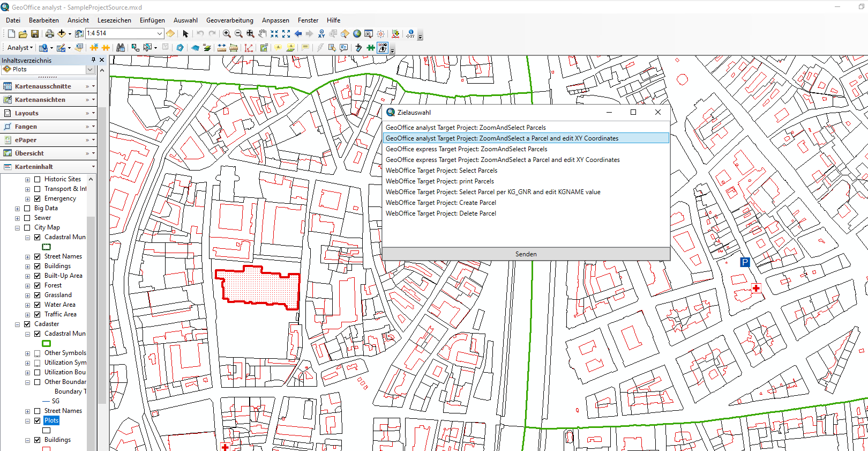Image resolution: width=868 pixels, height=451 pixels.
Task: Toggle the Water Area layer checkbox
Action: [38, 305]
